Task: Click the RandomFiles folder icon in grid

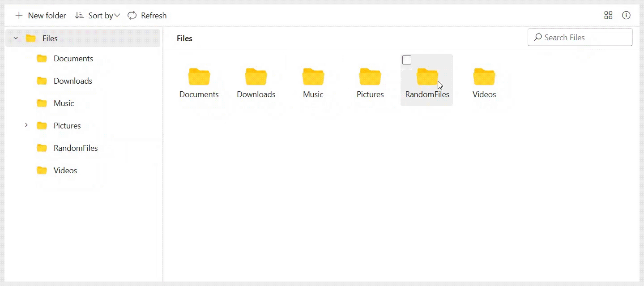Action: pyautogui.click(x=427, y=77)
